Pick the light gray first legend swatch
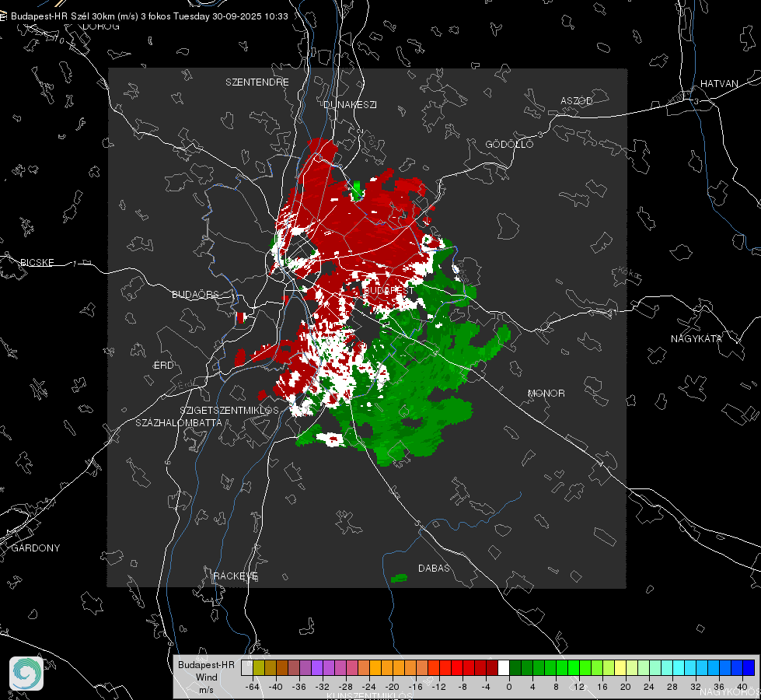 [x=247, y=668]
